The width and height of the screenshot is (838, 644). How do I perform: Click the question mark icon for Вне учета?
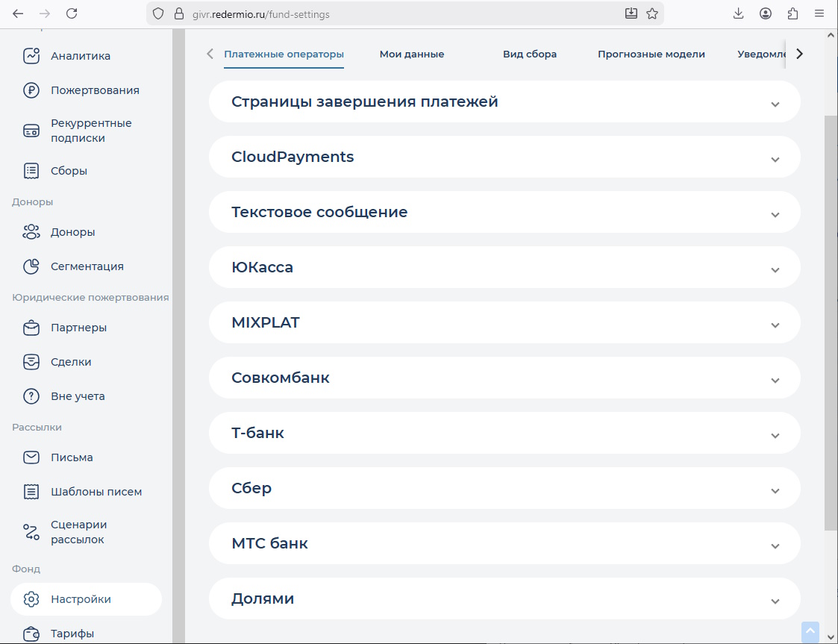click(31, 396)
